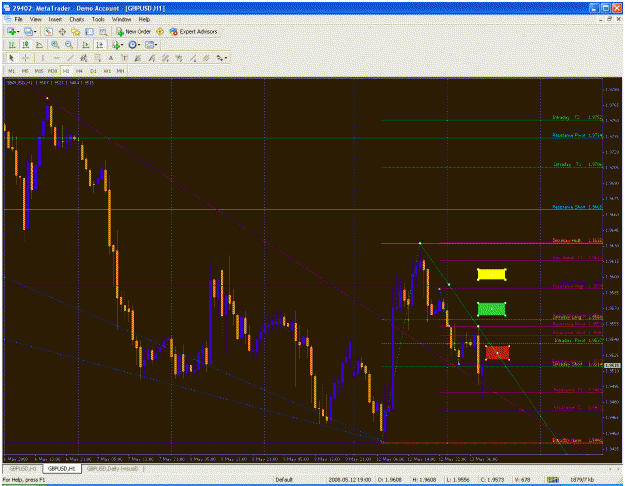Select the Trendline drawing tool
The width and height of the screenshot is (625, 486).
point(70,58)
